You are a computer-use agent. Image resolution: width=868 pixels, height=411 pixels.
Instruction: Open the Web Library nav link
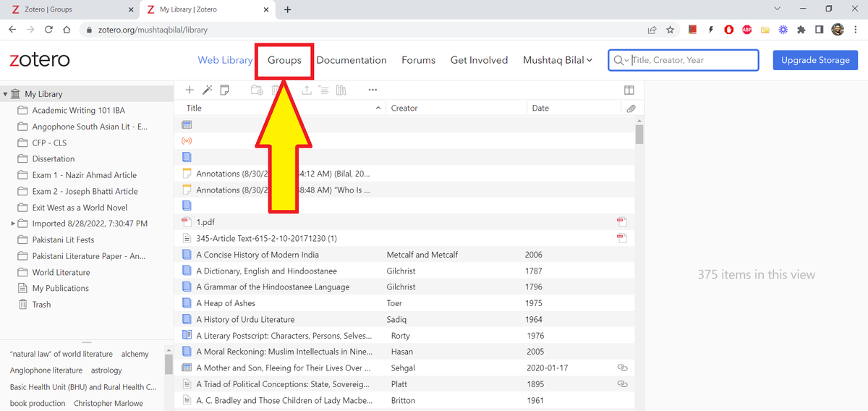click(x=225, y=60)
